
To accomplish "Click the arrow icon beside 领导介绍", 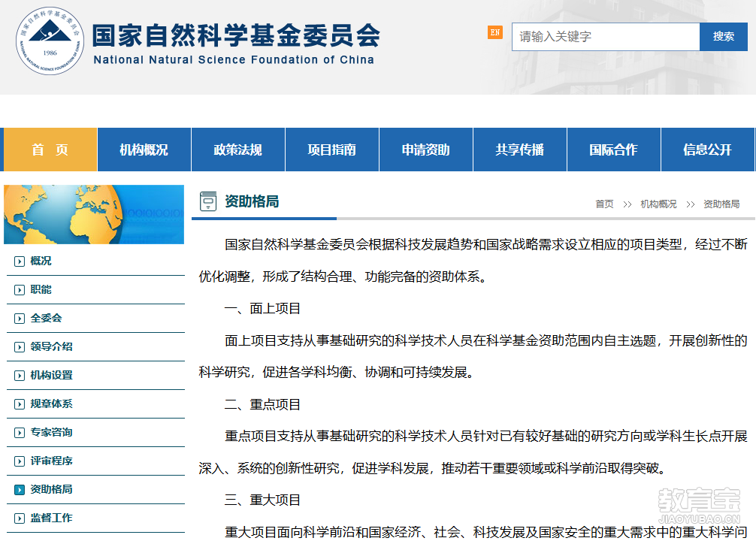I will tap(20, 347).
